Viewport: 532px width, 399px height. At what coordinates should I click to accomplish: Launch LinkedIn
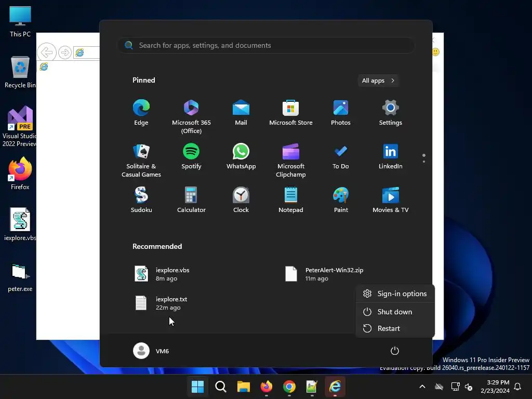point(391,156)
